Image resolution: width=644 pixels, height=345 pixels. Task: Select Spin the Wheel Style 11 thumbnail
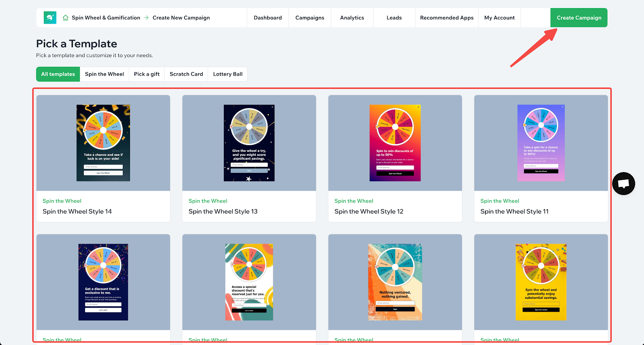coord(541,143)
